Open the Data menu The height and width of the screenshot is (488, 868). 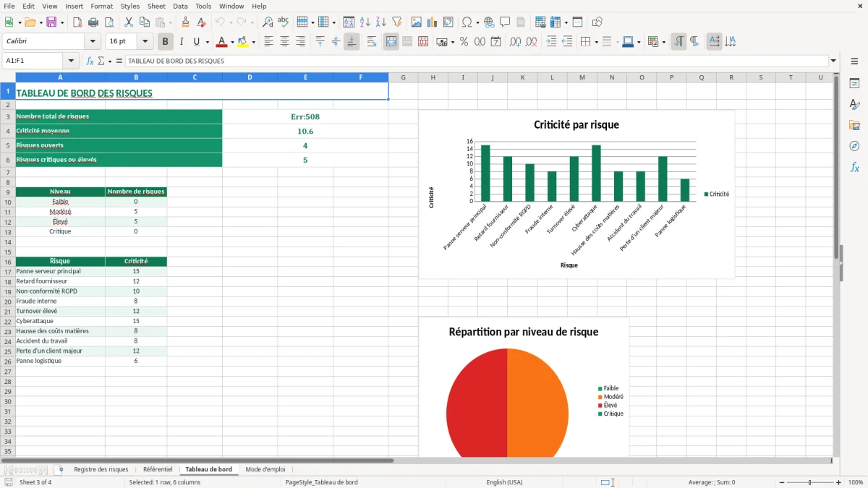pyautogui.click(x=181, y=6)
